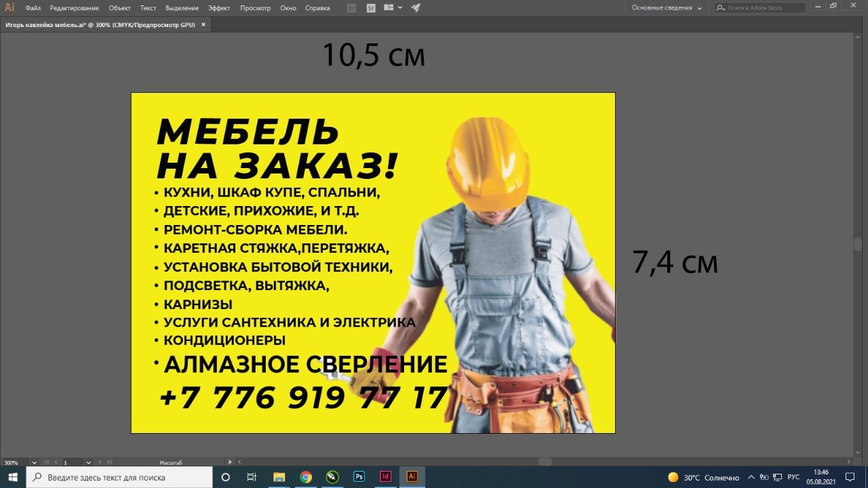Screen dimensions: 868x488
Task: Open the Просмотр menu
Action: [255, 8]
